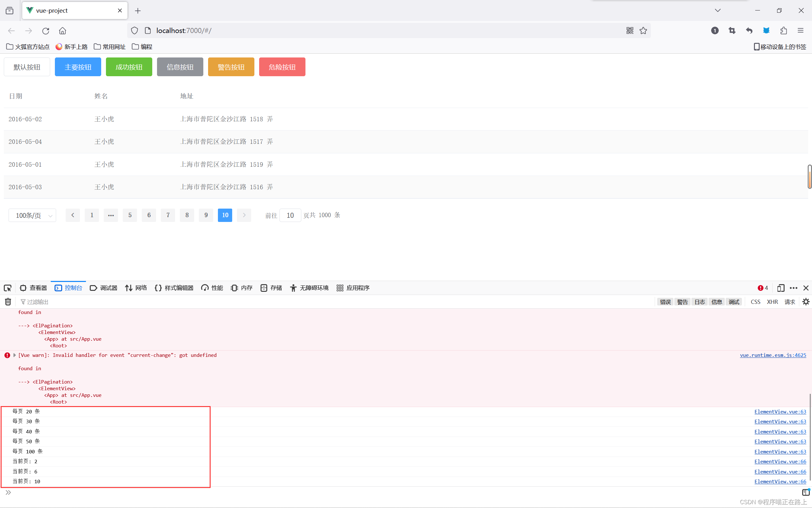
Task: Switch to the 存储 devtools tab
Action: click(272, 288)
